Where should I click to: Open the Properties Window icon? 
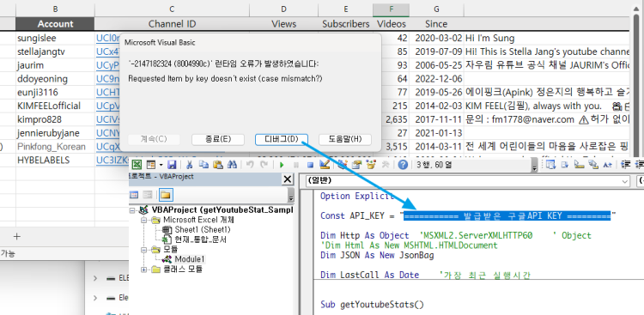coord(356,164)
